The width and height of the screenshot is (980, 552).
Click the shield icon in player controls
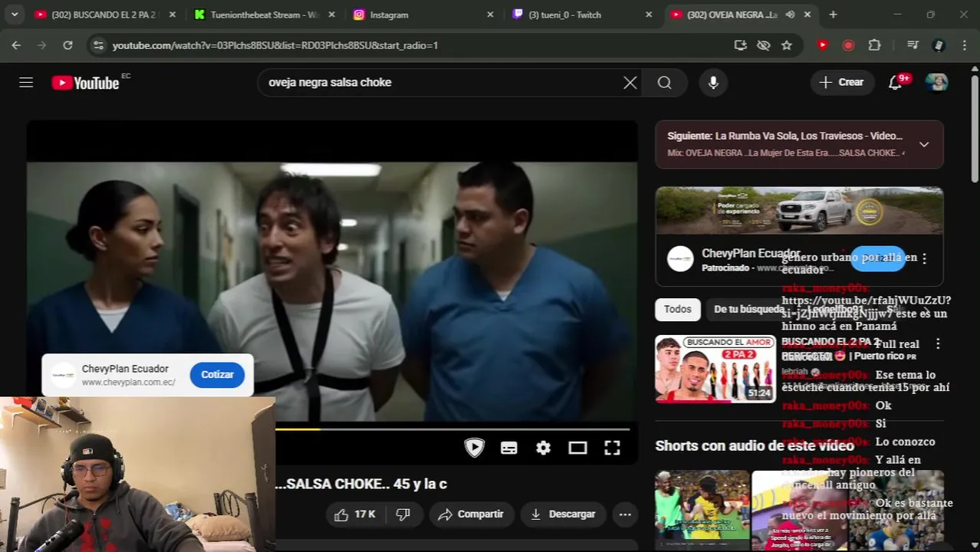click(x=474, y=448)
